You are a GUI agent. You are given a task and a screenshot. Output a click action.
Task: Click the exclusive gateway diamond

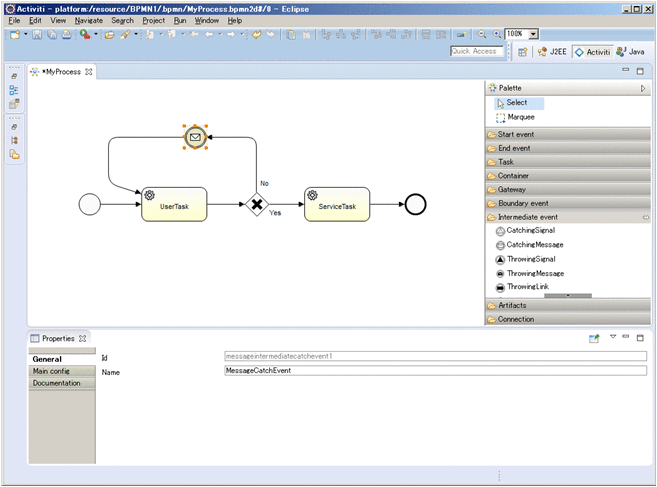tap(256, 204)
